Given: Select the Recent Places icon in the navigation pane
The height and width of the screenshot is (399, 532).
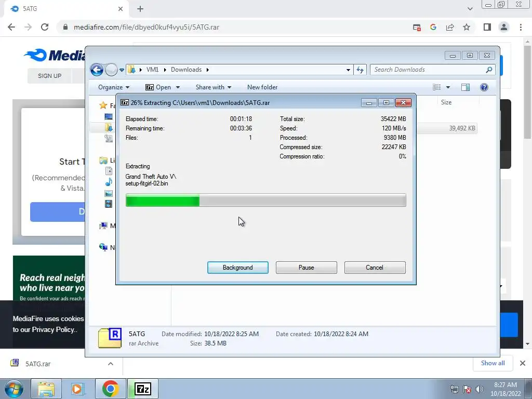Looking at the screenshot, I should tap(109, 138).
